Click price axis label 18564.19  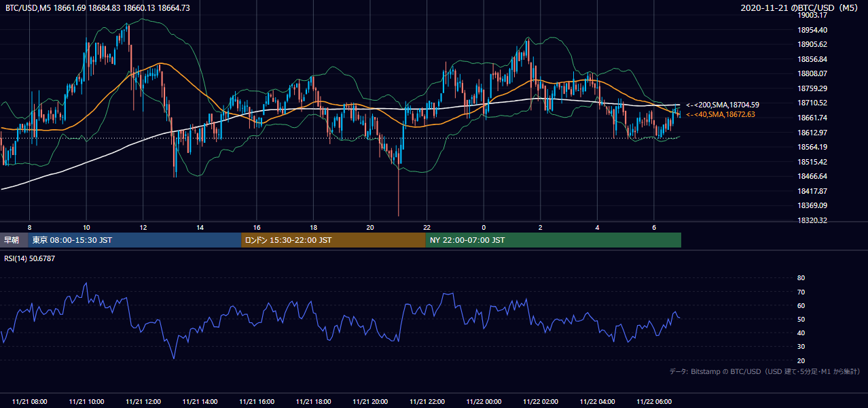click(x=812, y=147)
